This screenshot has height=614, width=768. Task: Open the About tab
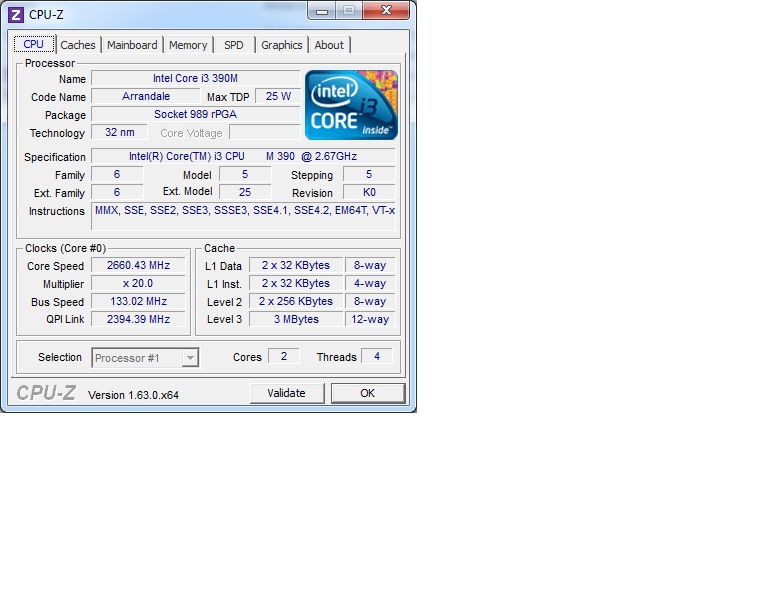[329, 45]
